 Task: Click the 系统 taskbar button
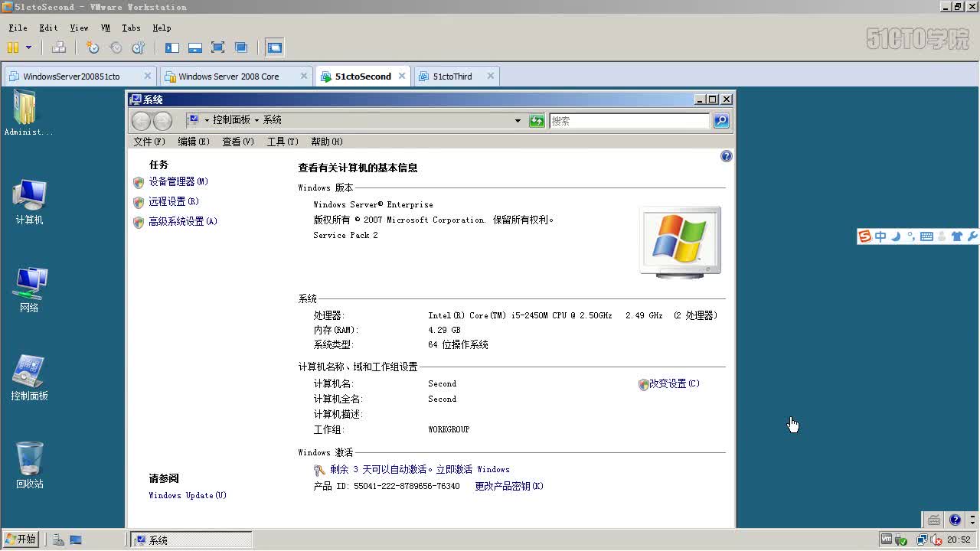click(x=191, y=540)
